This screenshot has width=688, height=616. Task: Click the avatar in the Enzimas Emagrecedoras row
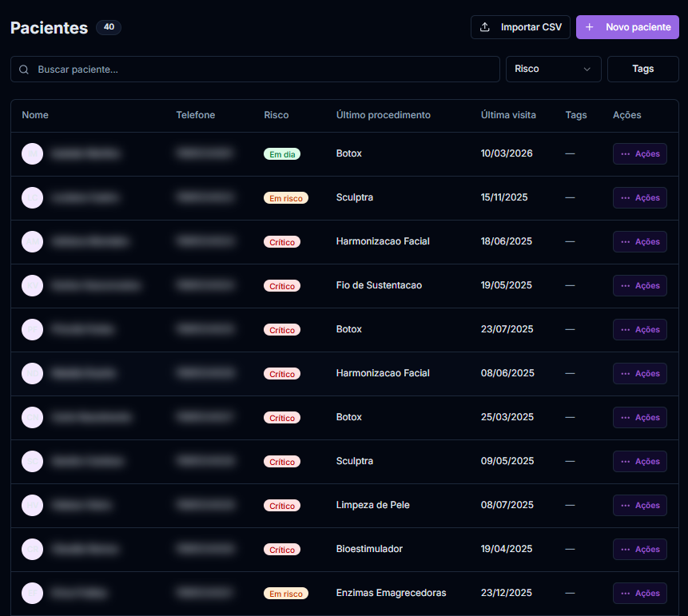click(x=32, y=593)
